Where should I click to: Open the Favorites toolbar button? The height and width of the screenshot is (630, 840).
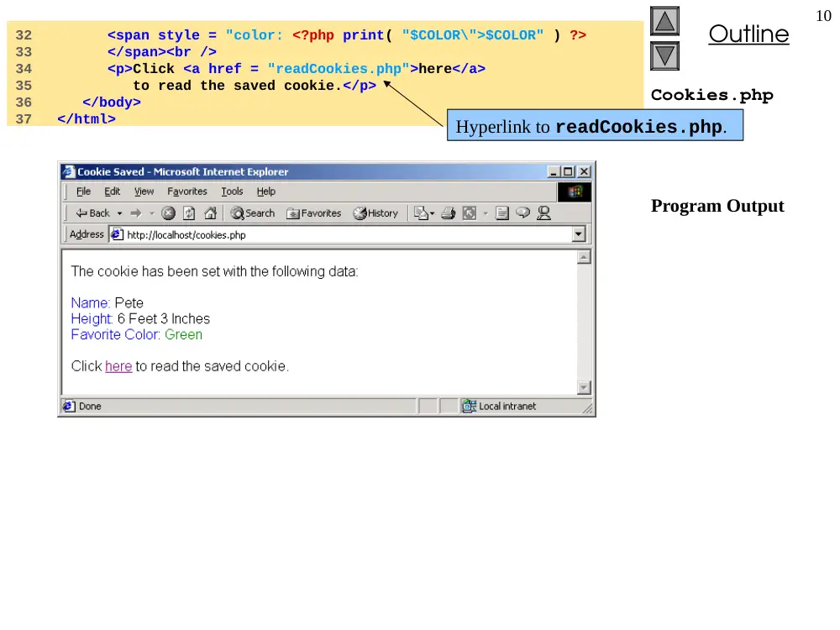(314, 213)
